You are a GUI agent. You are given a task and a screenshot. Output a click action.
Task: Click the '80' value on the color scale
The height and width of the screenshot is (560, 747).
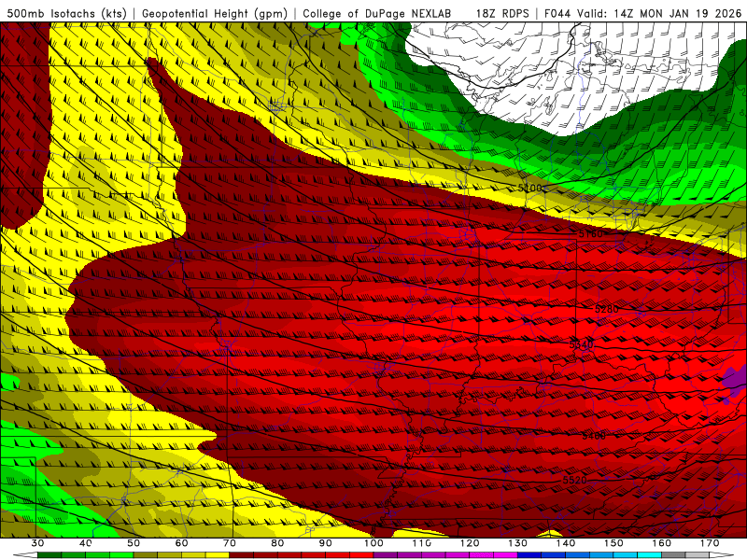[277, 543]
